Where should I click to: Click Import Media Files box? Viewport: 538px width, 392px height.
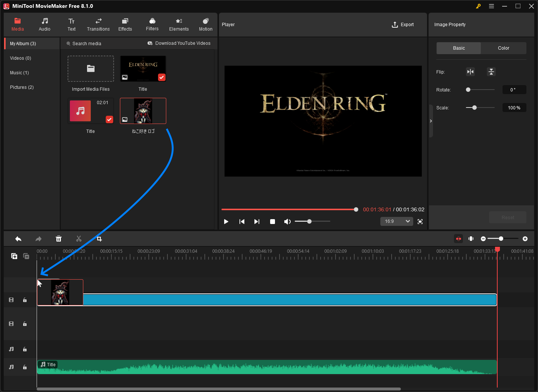pos(91,69)
